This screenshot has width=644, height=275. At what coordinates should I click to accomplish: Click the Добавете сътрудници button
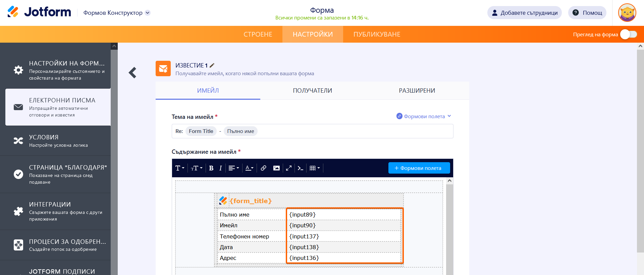point(525,13)
